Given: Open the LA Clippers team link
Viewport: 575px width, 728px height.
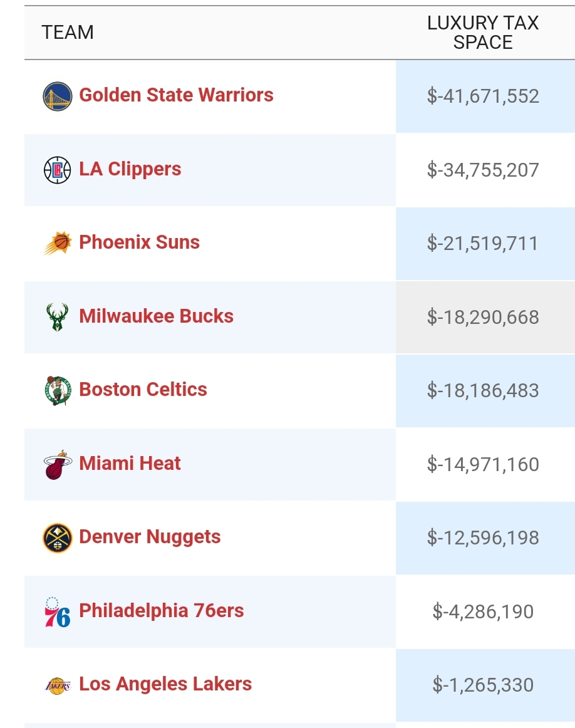Looking at the screenshot, I should [130, 169].
